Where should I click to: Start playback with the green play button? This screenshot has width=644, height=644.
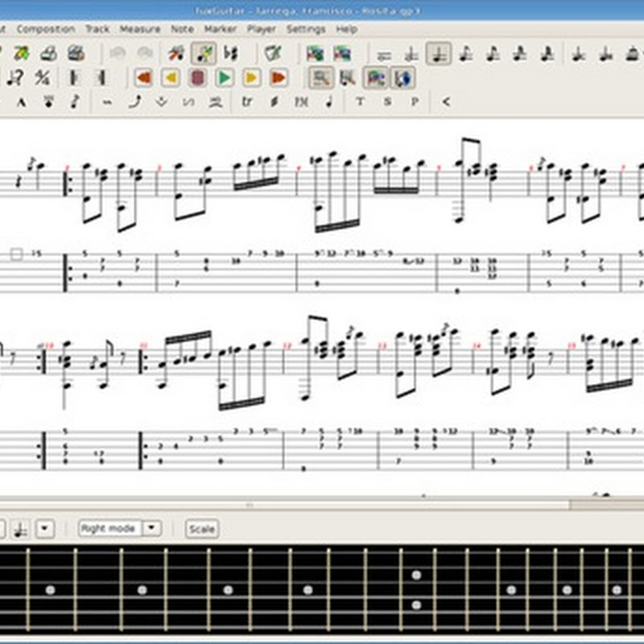point(225,78)
